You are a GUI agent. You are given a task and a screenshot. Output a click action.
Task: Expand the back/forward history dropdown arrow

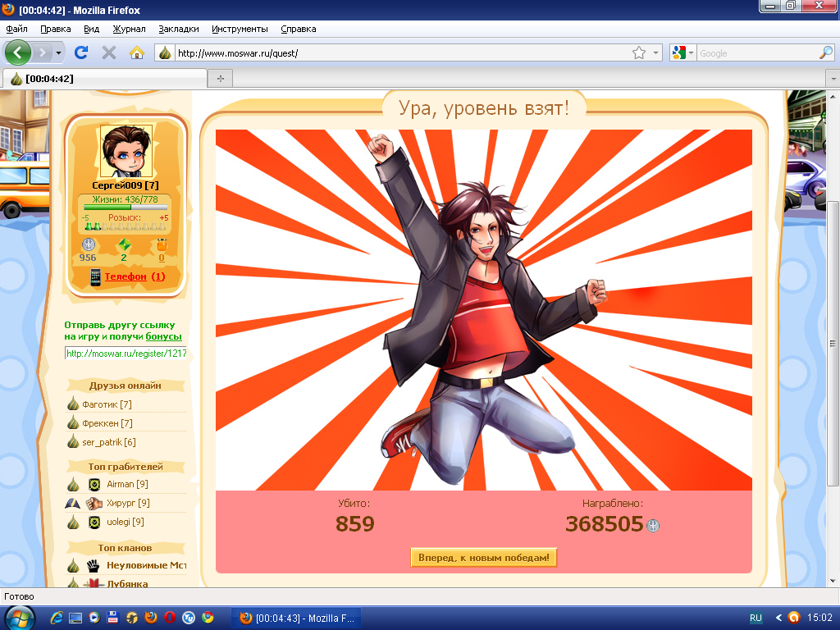[58, 52]
